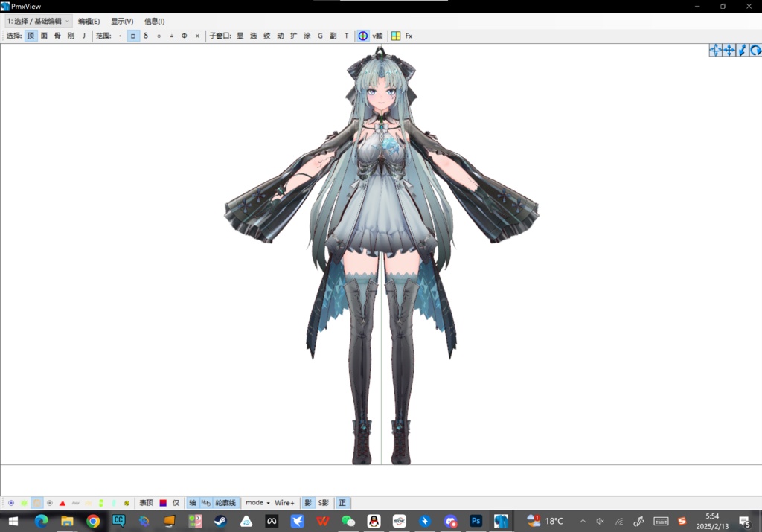Open the 动 motion subwindow
The height and width of the screenshot is (532, 762).
point(280,35)
